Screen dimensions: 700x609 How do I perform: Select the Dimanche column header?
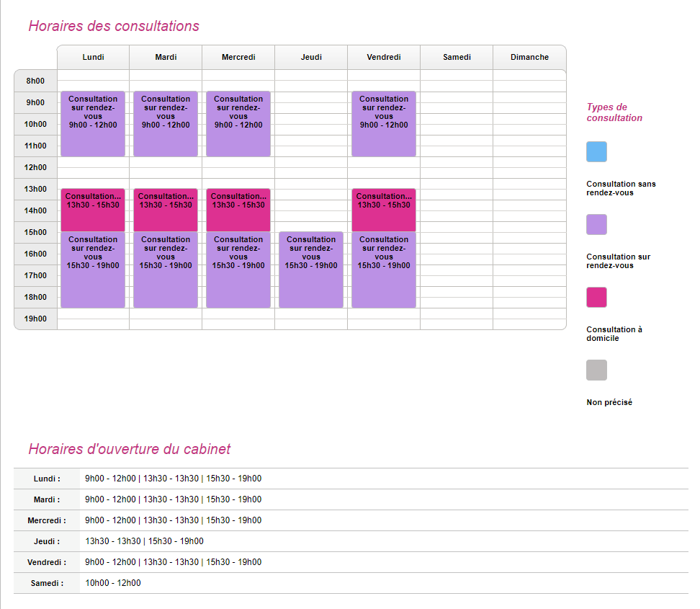[x=529, y=57]
